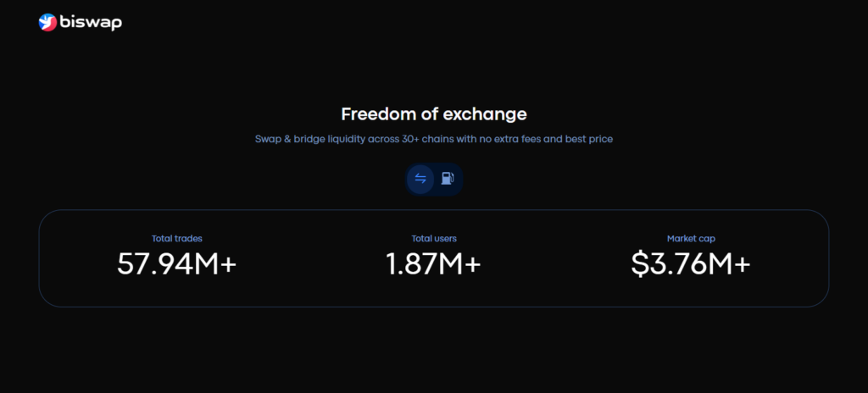Click the "best price" text
The image size is (868, 393).
point(588,138)
